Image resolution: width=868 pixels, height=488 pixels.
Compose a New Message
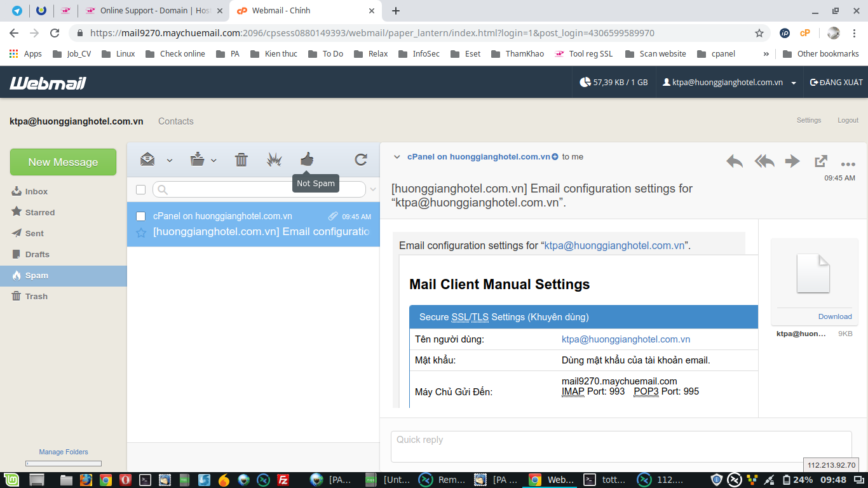pos(63,162)
